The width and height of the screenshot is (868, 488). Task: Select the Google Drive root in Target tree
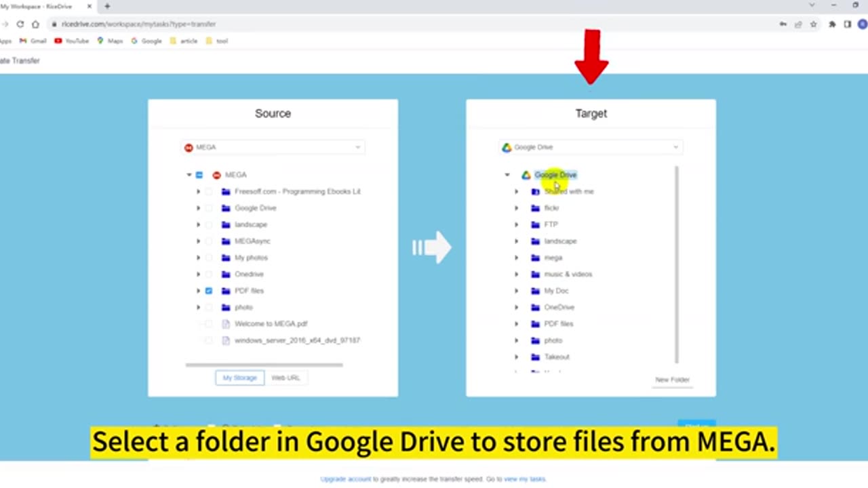pyautogui.click(x=555, y=175)
